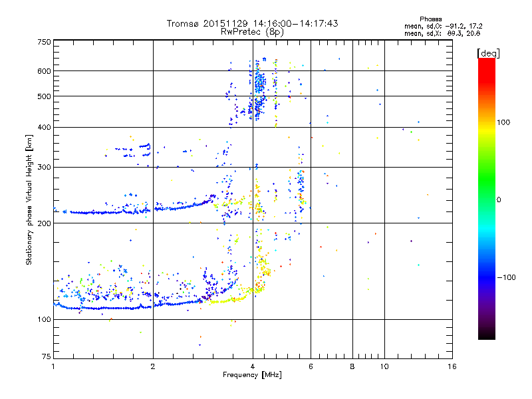Image resolution: width=532 pixels, height=399 pixels.
Task: Click the '[deg]' colorbar unit label
Action: point(488,53)
